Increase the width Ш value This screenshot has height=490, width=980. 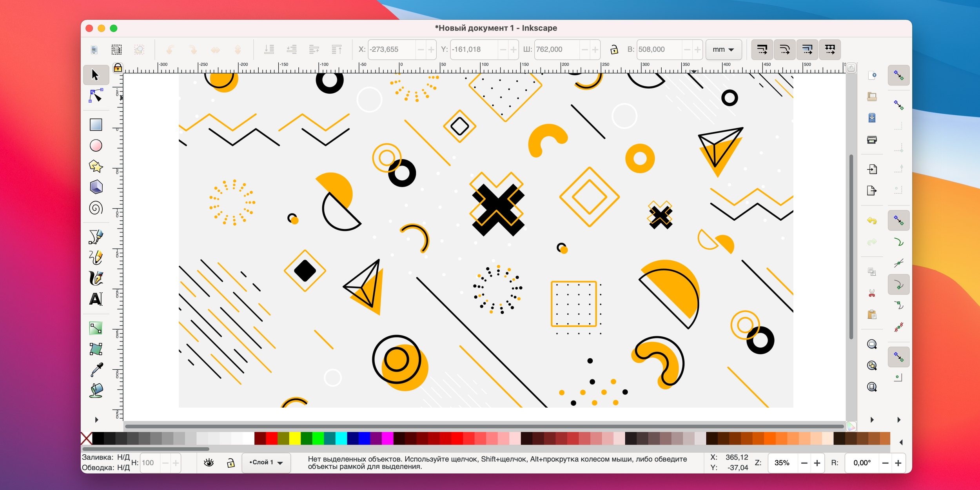595,49
